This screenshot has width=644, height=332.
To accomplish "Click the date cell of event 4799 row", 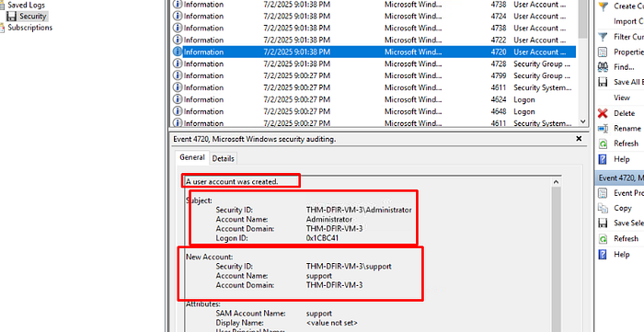I will (x=297, y=75).
